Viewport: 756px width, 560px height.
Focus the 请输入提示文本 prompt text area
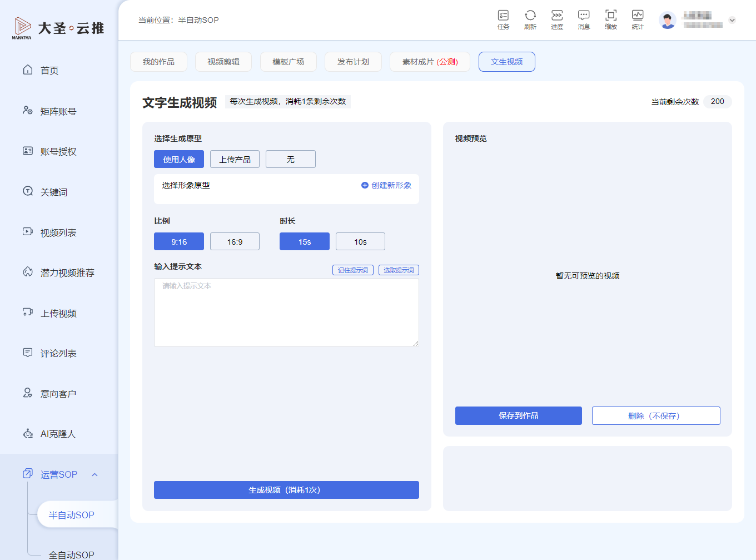pyautogui.click(x=286, y=313)
